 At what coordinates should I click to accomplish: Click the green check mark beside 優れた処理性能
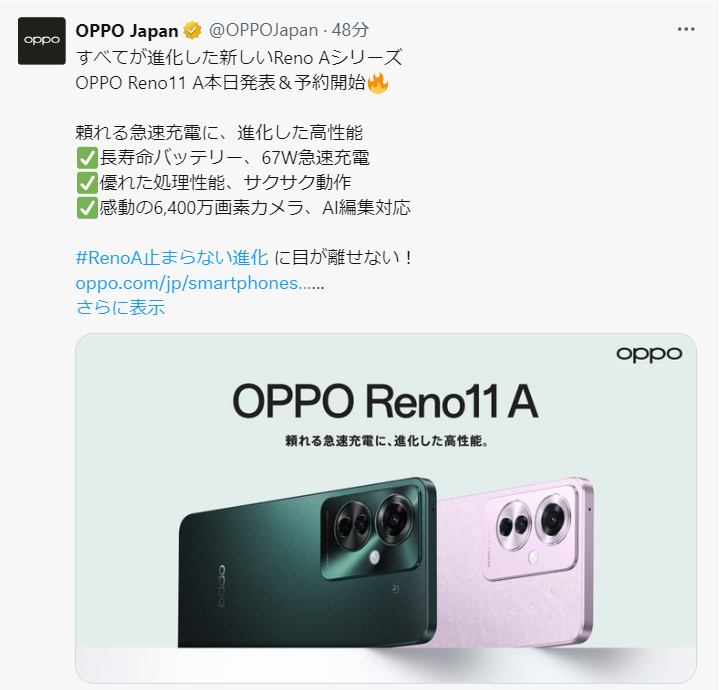(87, 183)
